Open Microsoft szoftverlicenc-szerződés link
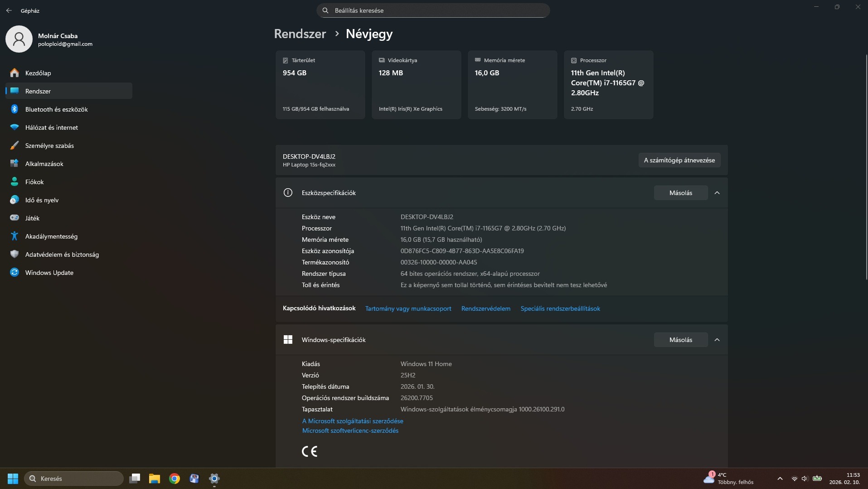The image size is (868, 489). (x=350, y=430)
